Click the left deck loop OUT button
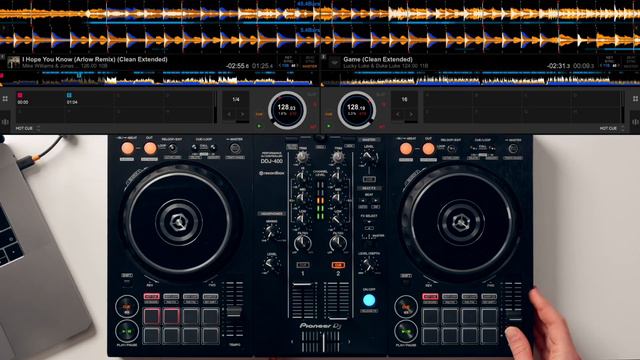The image size is (640, 360). (x=150, y=148)
